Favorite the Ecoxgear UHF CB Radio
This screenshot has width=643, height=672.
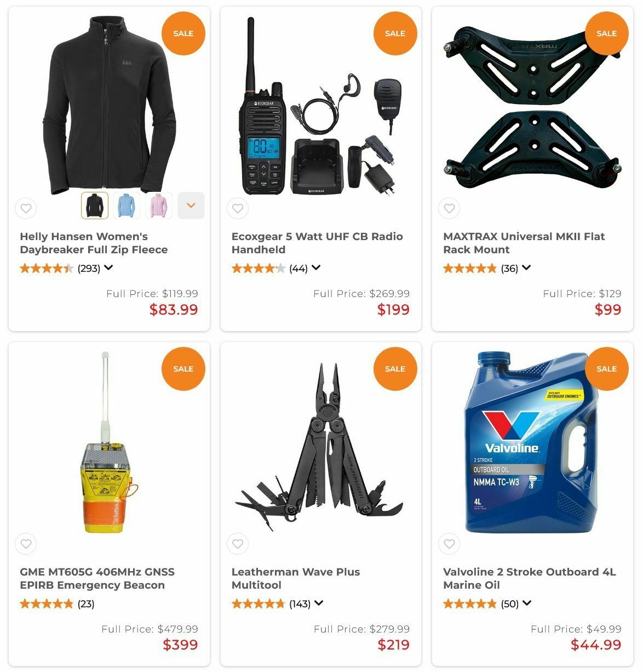coord(238,208)
